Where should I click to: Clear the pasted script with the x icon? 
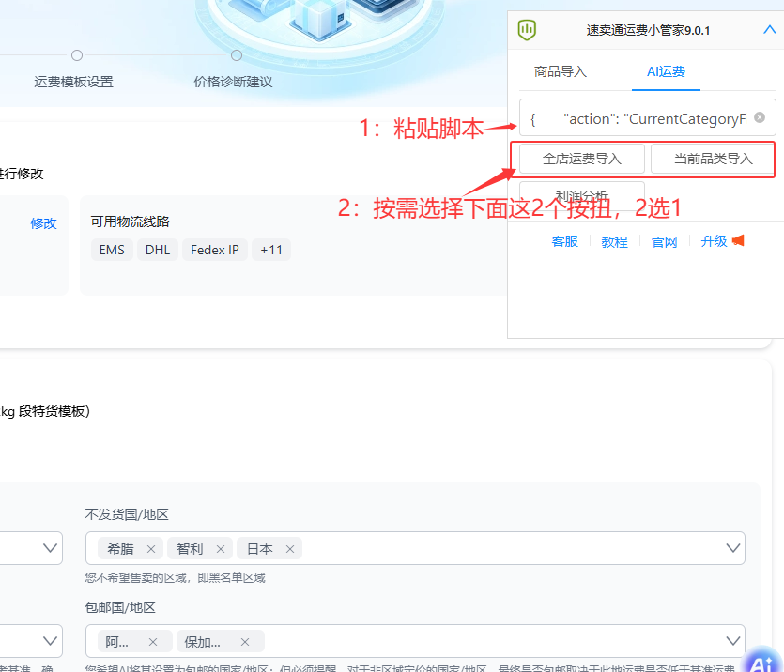point(760,117)
